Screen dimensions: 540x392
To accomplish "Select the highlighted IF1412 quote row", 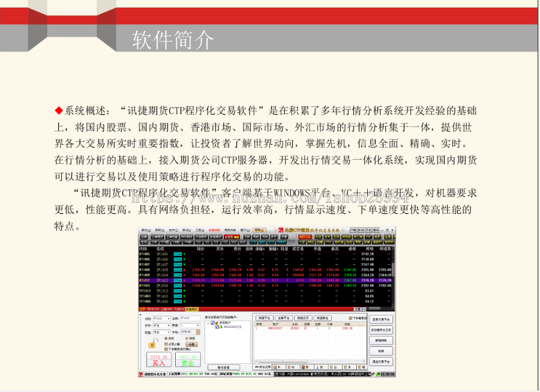I will [x=265, y=280].
